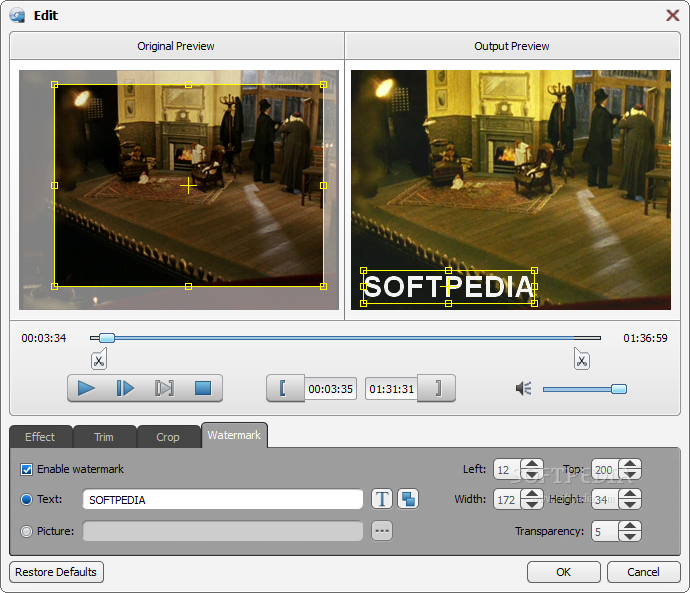This screenshot has height=593, width=690.
Task: Click the Picture path input field
Action: point(223,531)
